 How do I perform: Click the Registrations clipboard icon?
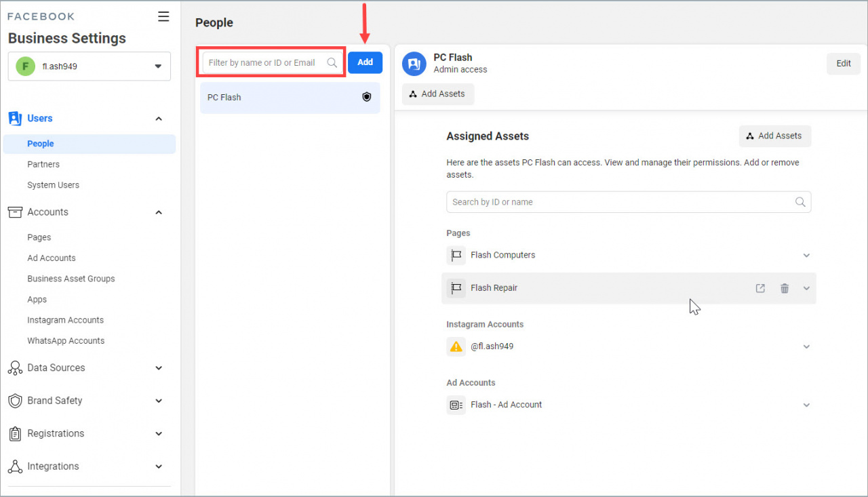[15, 433]
